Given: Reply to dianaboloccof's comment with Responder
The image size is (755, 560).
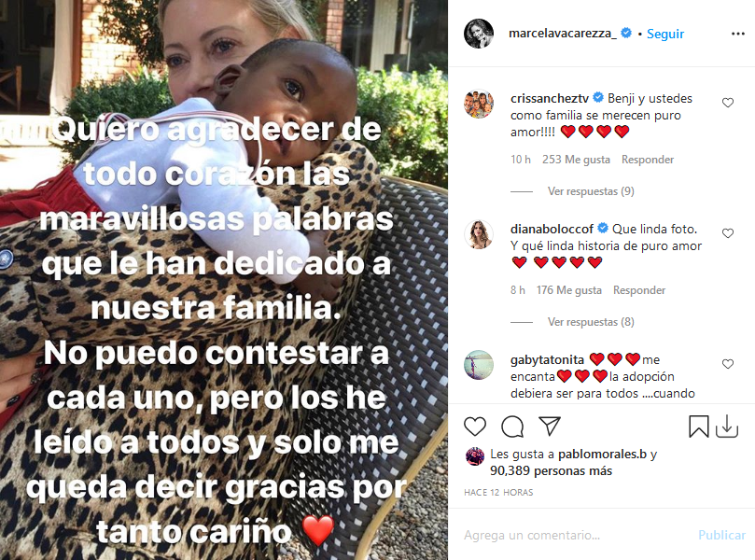Looking at the screenshot, I should pyautogui.click(x=639, y=290).
